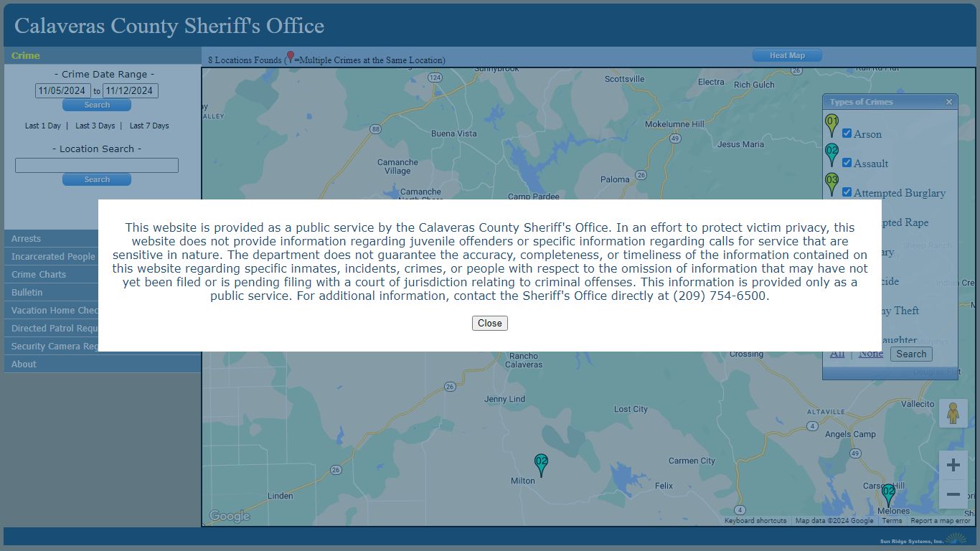Uncheck the Assault crime type

point(847,163)
